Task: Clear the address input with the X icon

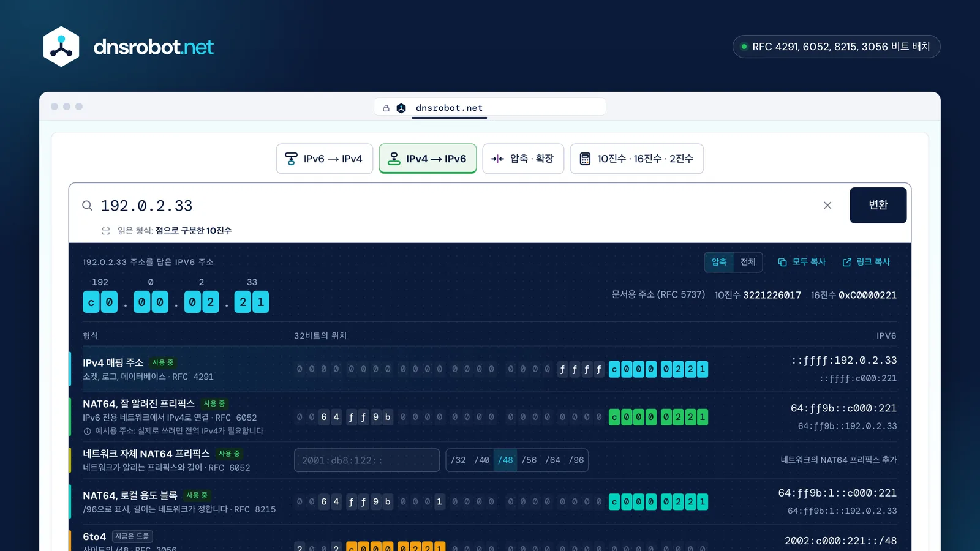Action: coord(827,206)
